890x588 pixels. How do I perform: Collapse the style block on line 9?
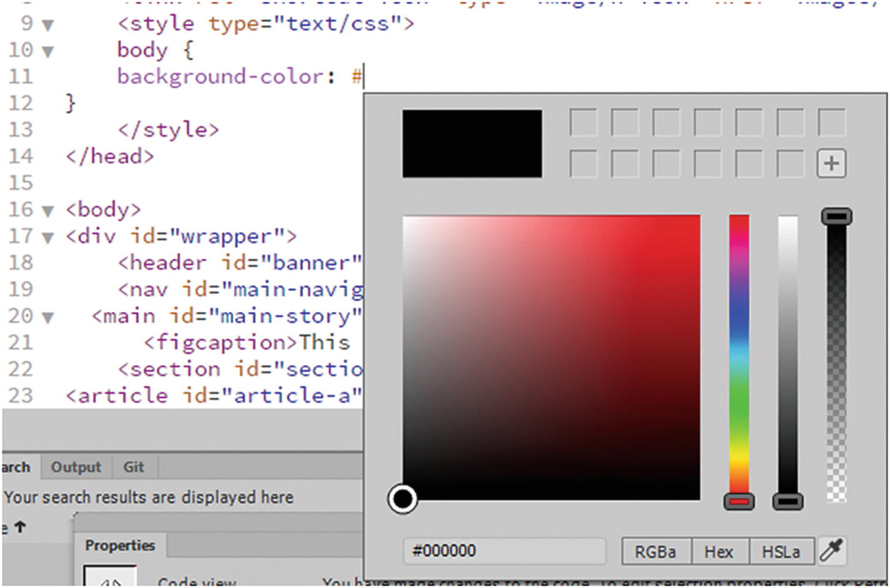pos(46,24)
